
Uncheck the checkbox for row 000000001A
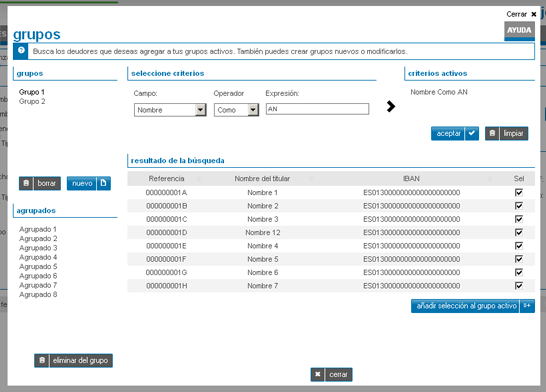point(519,193)
